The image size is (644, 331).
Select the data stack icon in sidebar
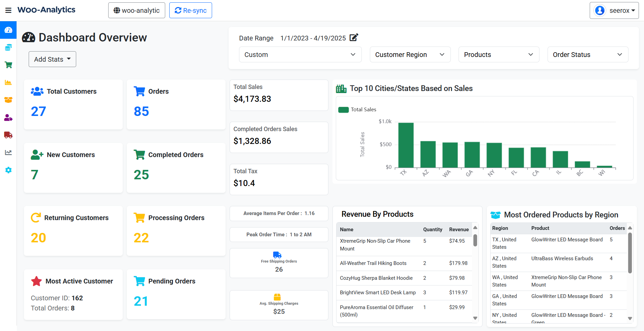tap(8, 48)
